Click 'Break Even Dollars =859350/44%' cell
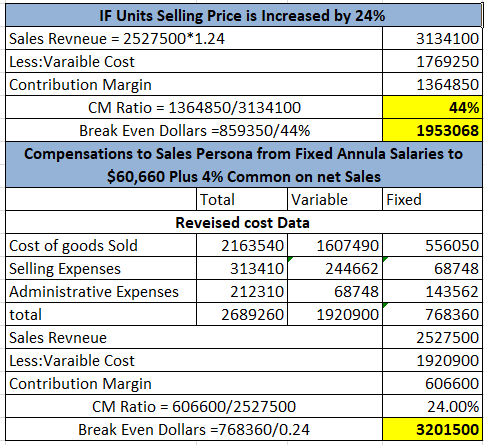This screenshot has width=484, height=445. point(194,130)
